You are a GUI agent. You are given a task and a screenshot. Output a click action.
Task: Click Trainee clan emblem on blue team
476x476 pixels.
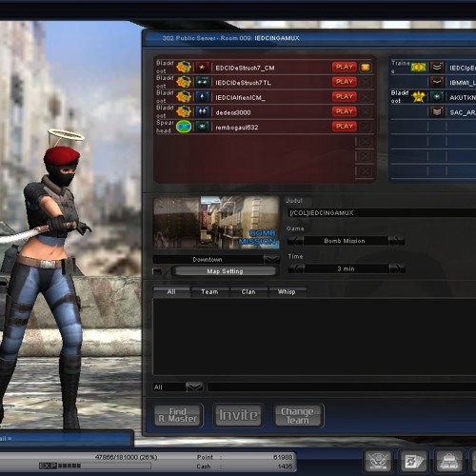(419, 68)
